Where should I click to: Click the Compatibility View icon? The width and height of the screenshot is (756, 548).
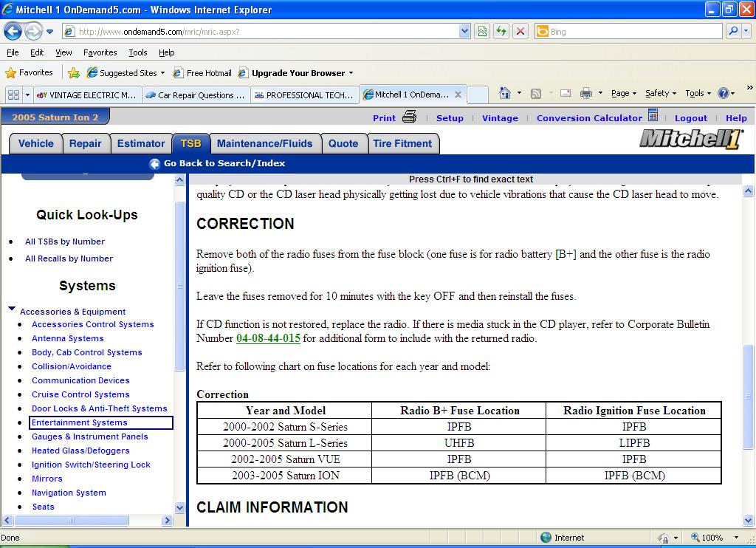point(482,32)
